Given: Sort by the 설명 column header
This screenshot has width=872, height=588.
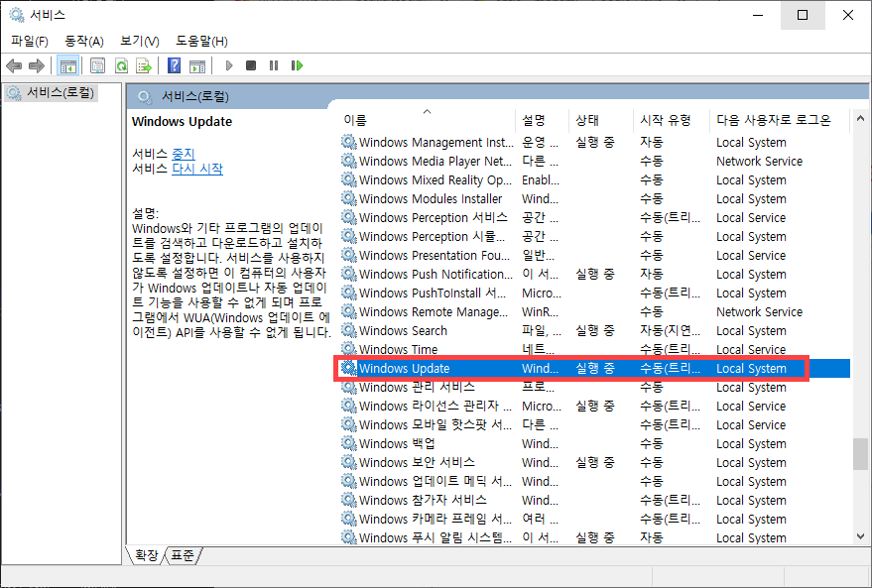Looking at the screenshot, I should pyautogui.click(x=542, y=120).
